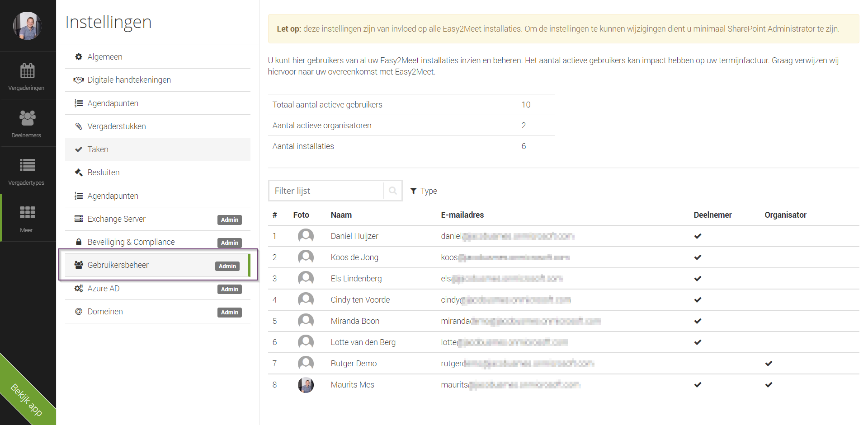This screenshot has width=868, height=425.
Task: Sort by the E-mailadres column header
Action: pyautogui.click(x=462, y=215)
